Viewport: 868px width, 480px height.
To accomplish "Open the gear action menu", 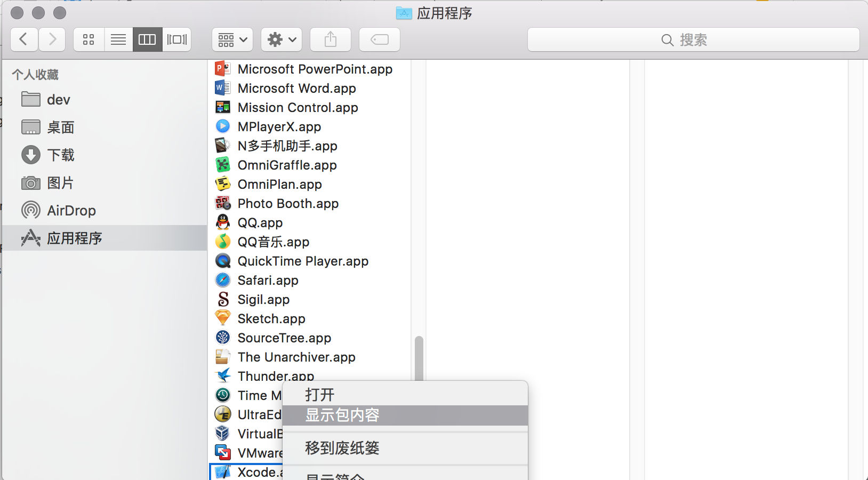I will (282, 39).
